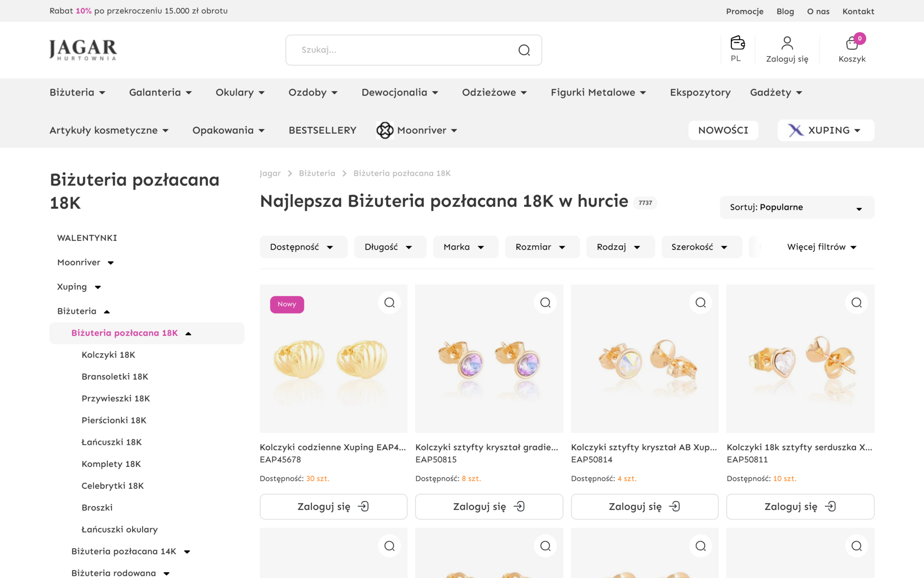Viewport: 924px width, 578px height.
Task: Select Broszki in sidebar
Action: click(97, 508)
